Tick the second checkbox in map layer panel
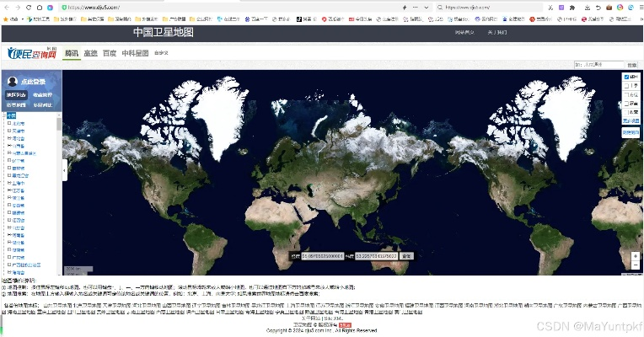Screen dimensions: 644x337 [x=626, y=86]
